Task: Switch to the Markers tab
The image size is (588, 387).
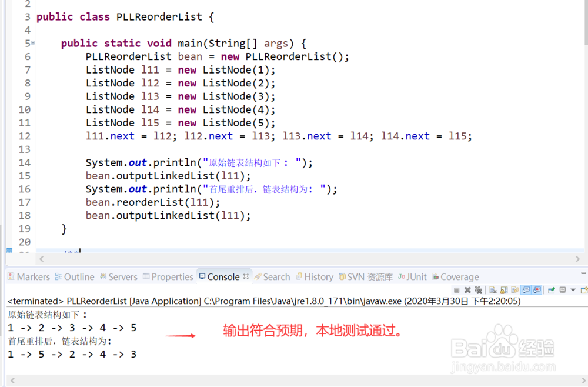Action: pos(28,277)
